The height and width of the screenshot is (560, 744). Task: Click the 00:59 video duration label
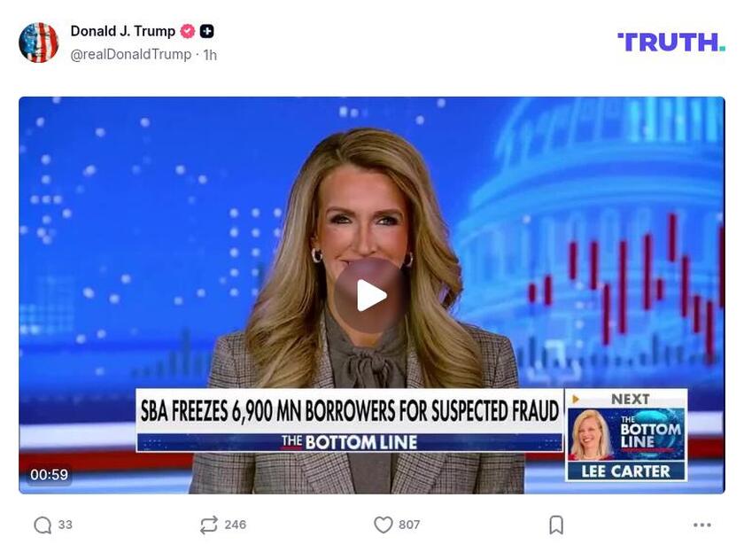pyautogui.click(x=49, y=475)
